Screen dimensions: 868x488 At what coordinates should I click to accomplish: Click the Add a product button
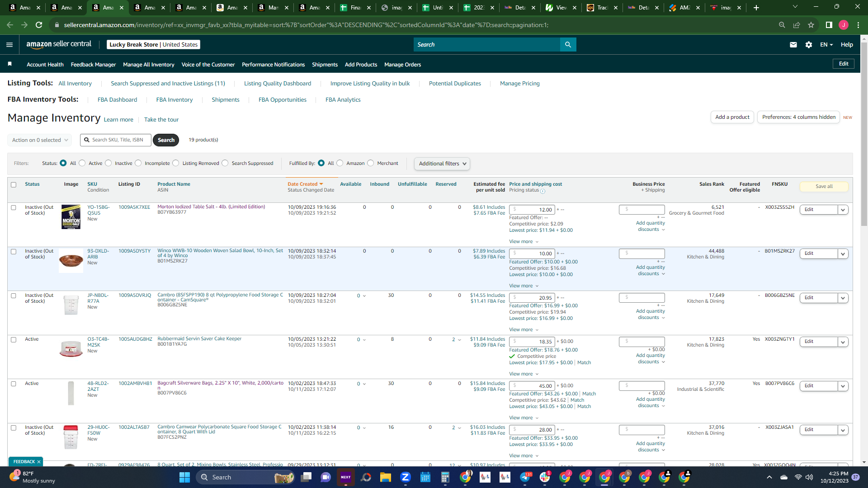[732, 117]
